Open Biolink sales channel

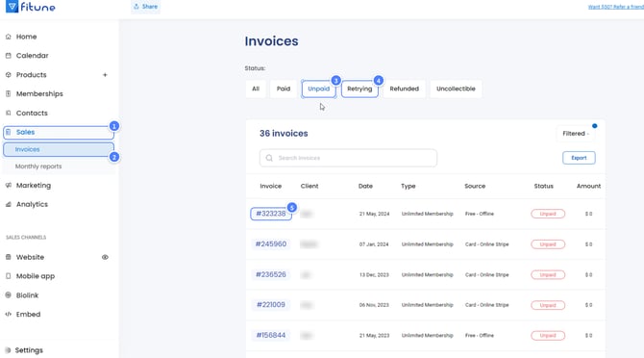(27, 295)
